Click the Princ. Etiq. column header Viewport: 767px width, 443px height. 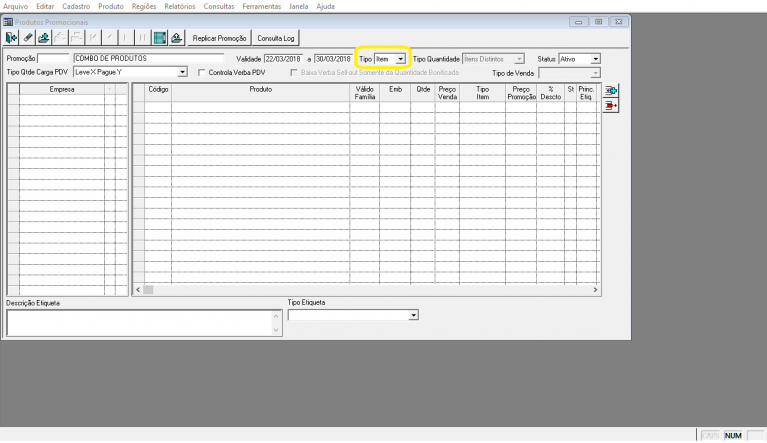pyautogui.click(x=586, y=93)
